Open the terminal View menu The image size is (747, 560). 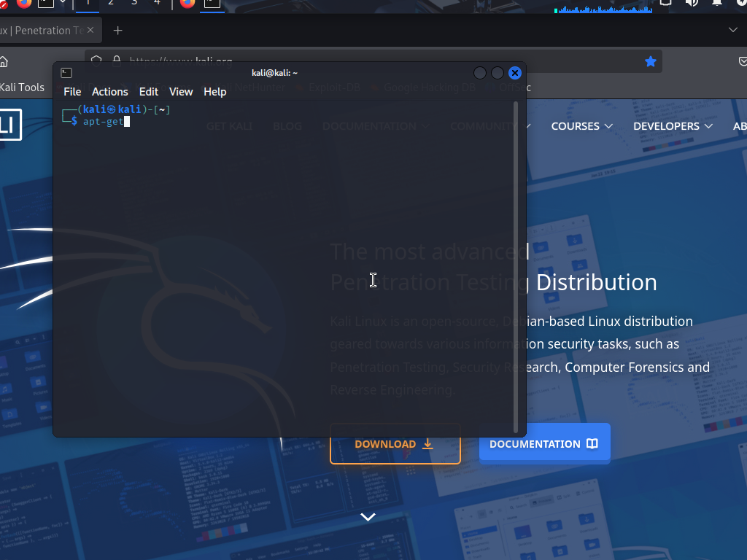click(x=181, y=92)
